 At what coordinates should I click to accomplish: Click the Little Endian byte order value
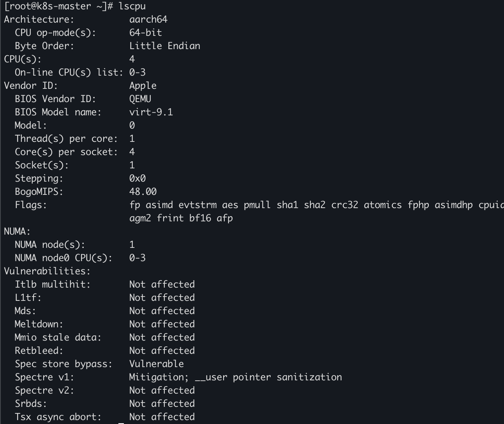[164, 46]
